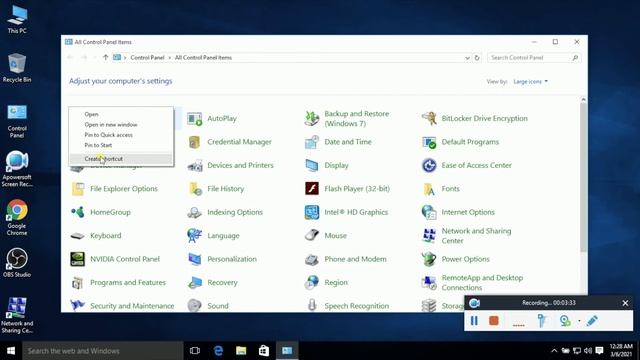Open BitLocker Drive Encryption settings
Viewport: 640px width, 360px height.
[475, 119]
